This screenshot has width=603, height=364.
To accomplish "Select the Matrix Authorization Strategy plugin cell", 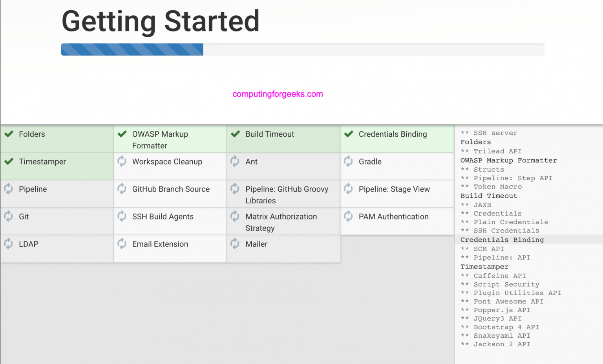I will pos(283,221).
